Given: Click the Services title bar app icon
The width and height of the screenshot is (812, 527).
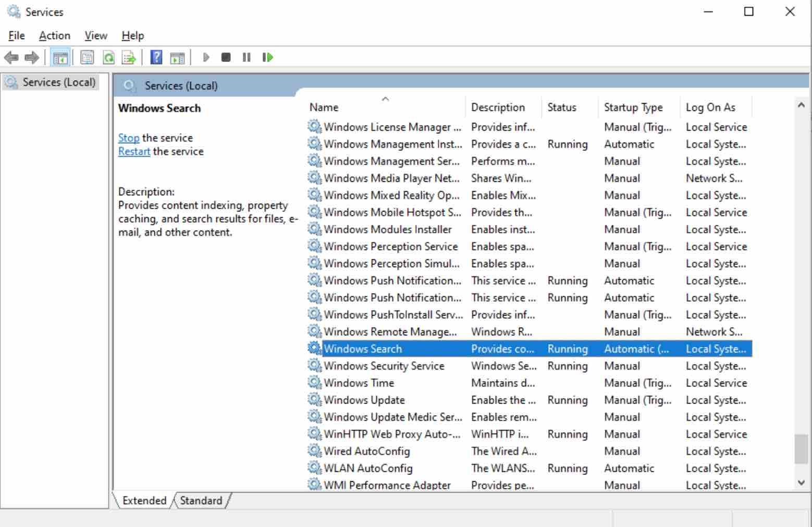Looking at the screenshot, I should pyautogui.click(x=14, y=11).
